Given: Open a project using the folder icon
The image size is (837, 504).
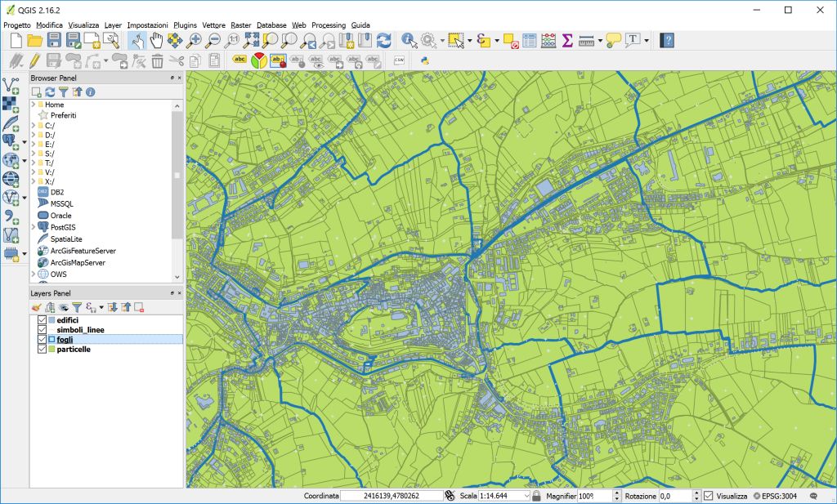Looking at the screenshot, I should click(x=34, y=41).
